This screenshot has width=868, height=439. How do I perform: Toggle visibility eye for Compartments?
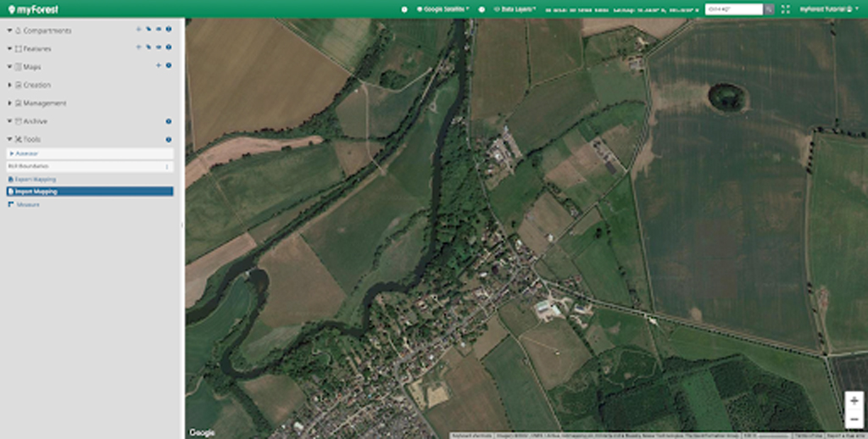pyautogui.click(x=159, y=30)
